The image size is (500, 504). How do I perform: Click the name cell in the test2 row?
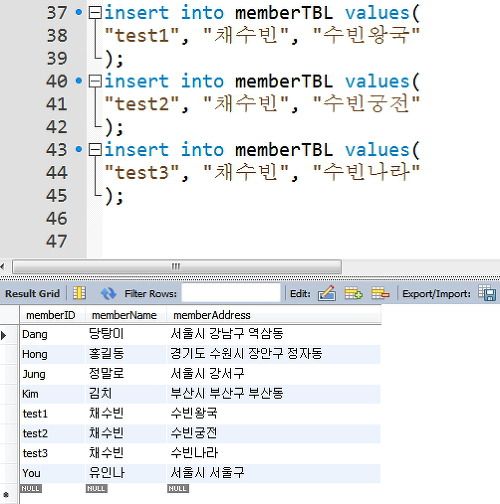coord(126,433)
